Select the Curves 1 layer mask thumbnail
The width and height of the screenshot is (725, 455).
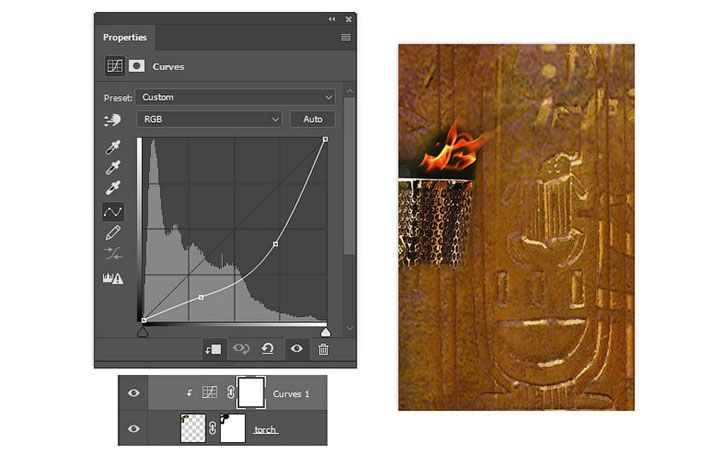pyautogui.click(x=251, y=393)
